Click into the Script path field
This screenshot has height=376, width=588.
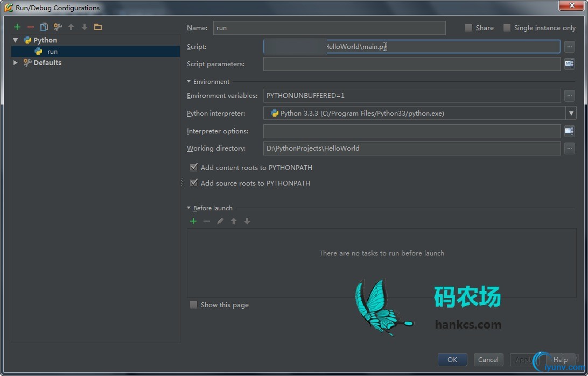(x=412, y=47)
